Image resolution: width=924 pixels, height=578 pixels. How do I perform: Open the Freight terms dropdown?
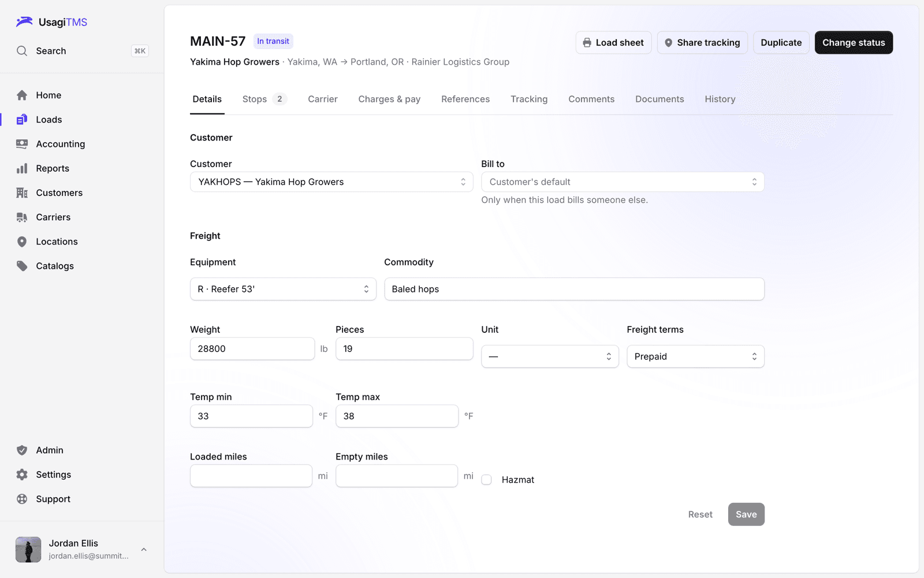pyautogui.click(x=695, y=357)
